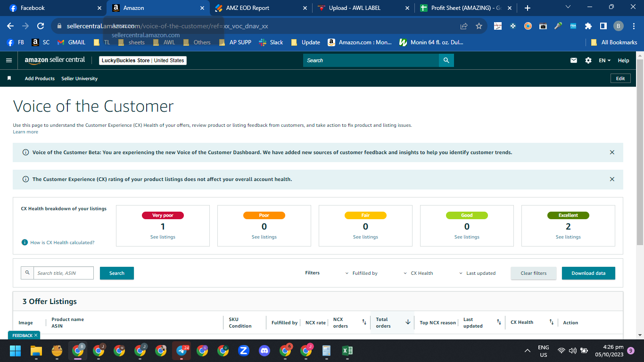The height and width of the screenshot is (362, 644).
Task: Expand the Fulfilled by filter dropdown
Action: [362, 273]
